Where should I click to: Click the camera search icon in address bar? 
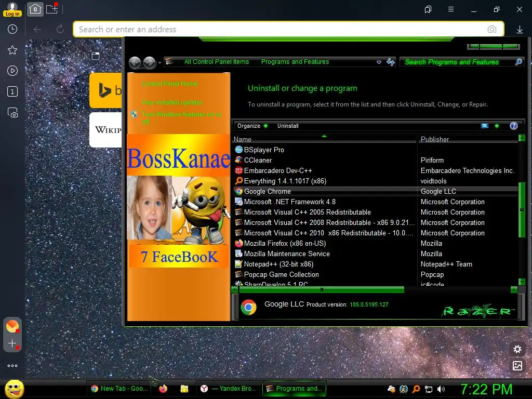[491, 29]
